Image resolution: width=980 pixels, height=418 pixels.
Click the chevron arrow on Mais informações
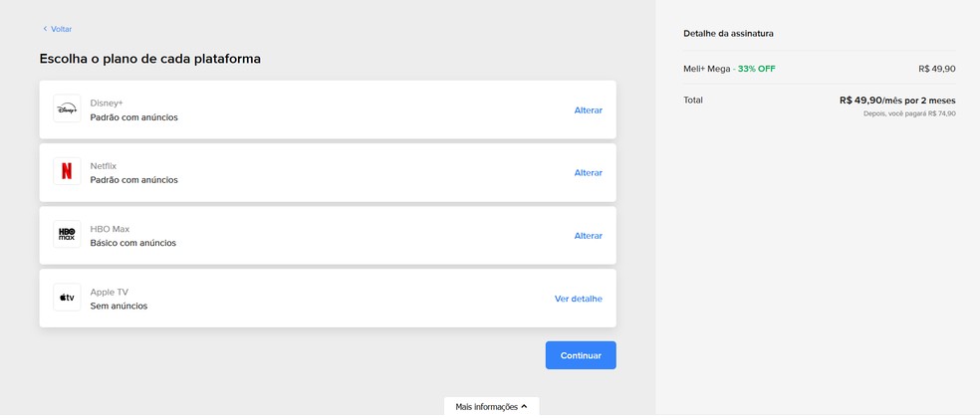(524, 406)
